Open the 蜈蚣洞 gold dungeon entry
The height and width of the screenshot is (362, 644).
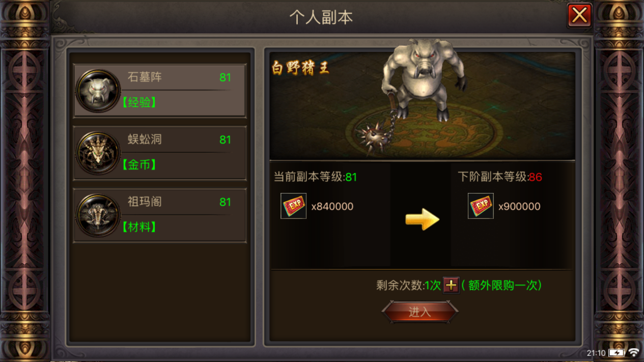click(160, 153)
